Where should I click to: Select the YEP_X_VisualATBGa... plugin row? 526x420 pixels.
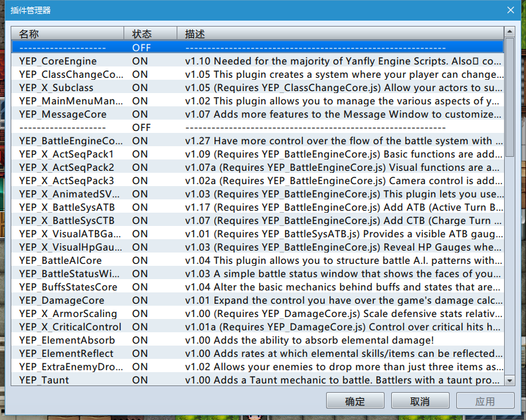tap(258, 234)
